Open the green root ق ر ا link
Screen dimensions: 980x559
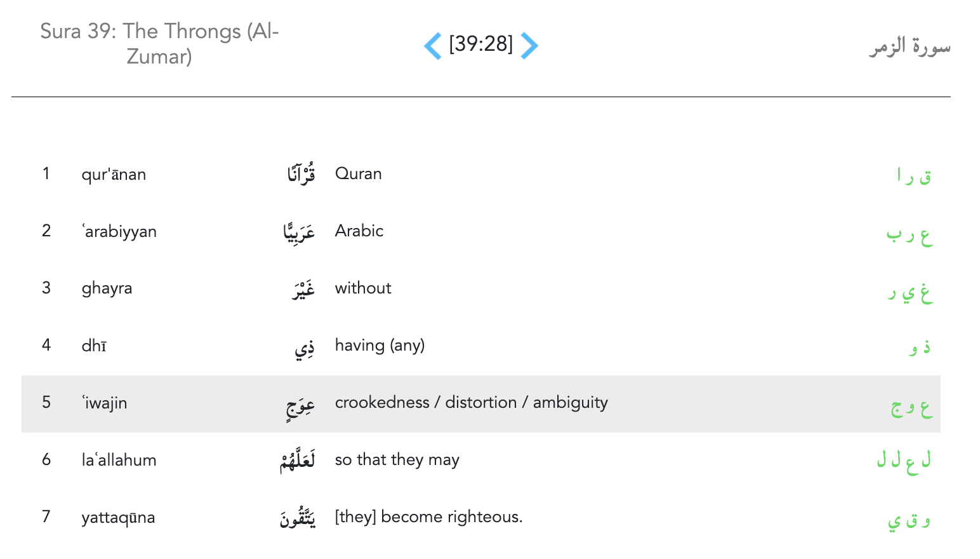914,175
